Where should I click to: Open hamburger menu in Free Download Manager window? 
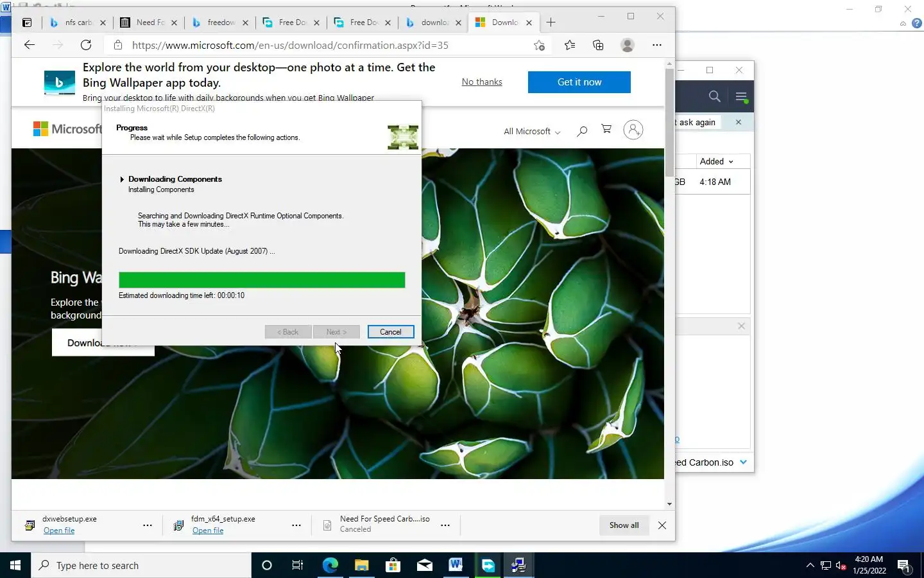pos(741,97)
